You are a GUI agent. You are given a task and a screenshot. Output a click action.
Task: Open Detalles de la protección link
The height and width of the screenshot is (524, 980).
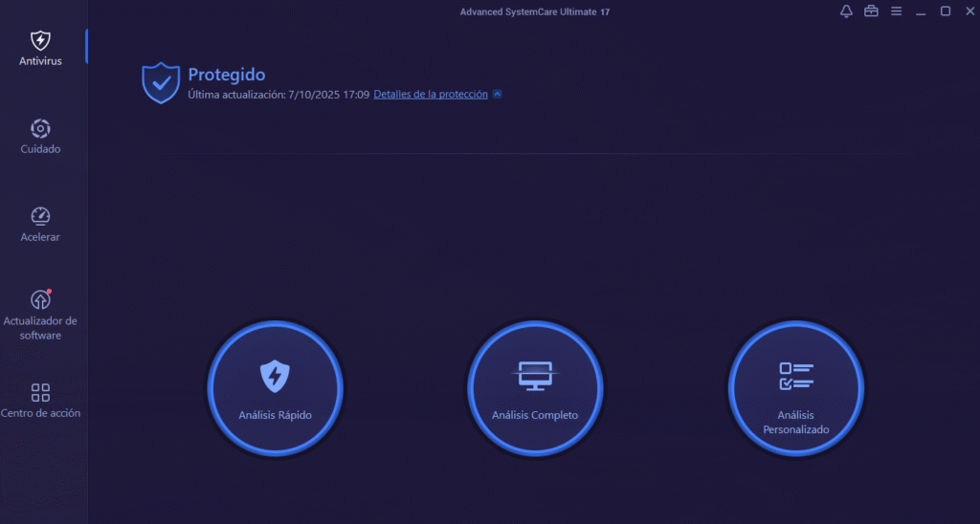[x=431, y=95]
